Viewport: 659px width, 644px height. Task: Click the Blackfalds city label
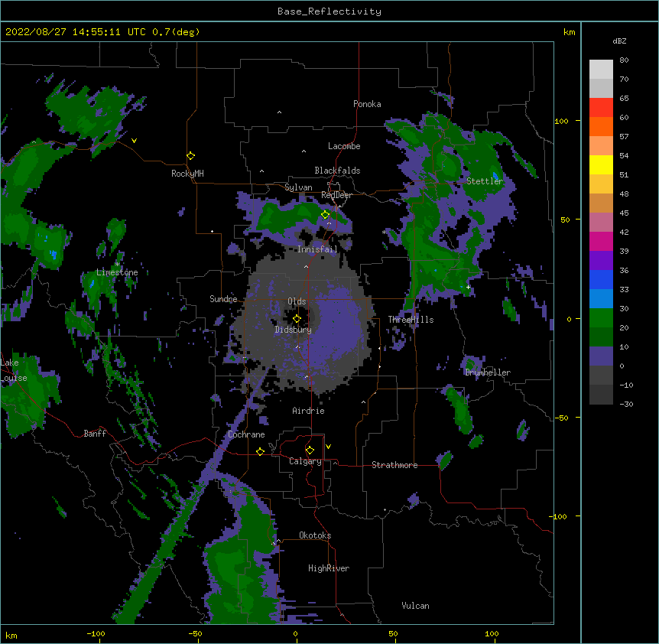[x=337, y=171]
